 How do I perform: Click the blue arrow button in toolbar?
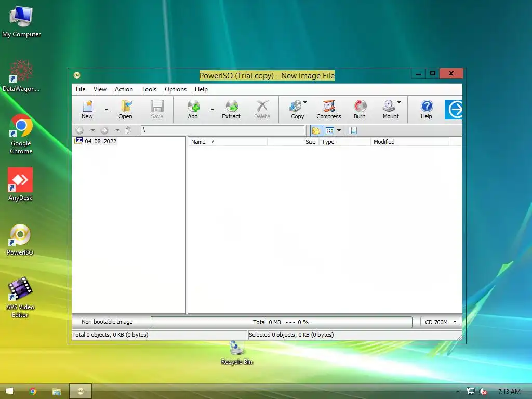[454, 110]
